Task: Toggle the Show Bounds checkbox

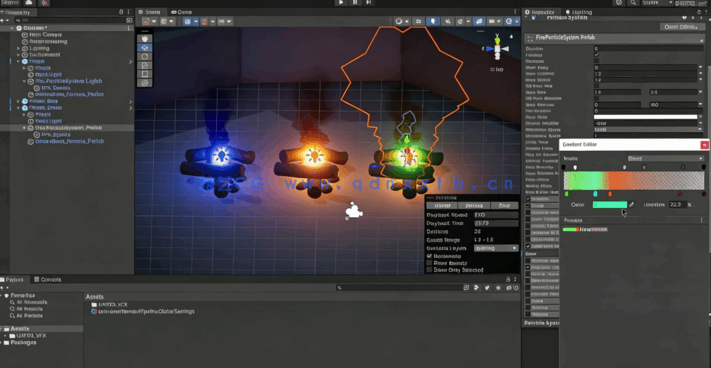Action: 429,263
